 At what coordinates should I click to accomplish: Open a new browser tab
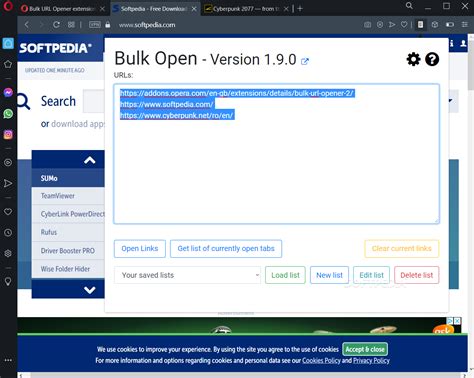coord(300,9)
